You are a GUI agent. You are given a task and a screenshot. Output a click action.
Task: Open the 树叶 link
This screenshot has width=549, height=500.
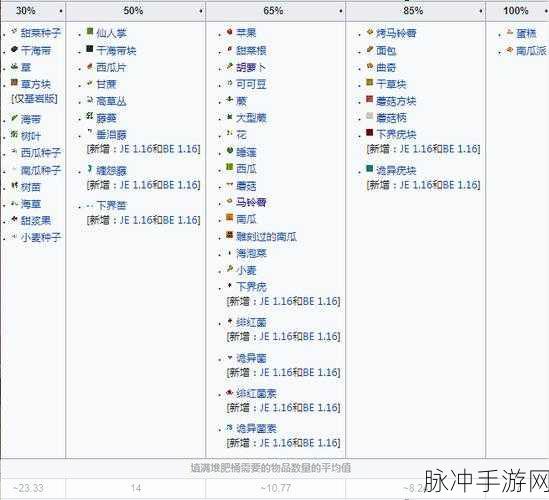(x=31, y=136)
